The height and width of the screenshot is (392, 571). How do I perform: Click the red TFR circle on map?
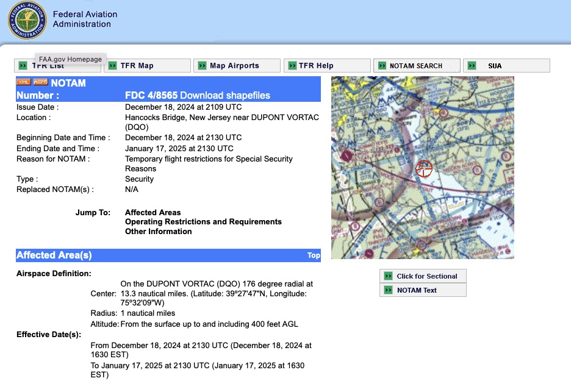click(423, 168)
